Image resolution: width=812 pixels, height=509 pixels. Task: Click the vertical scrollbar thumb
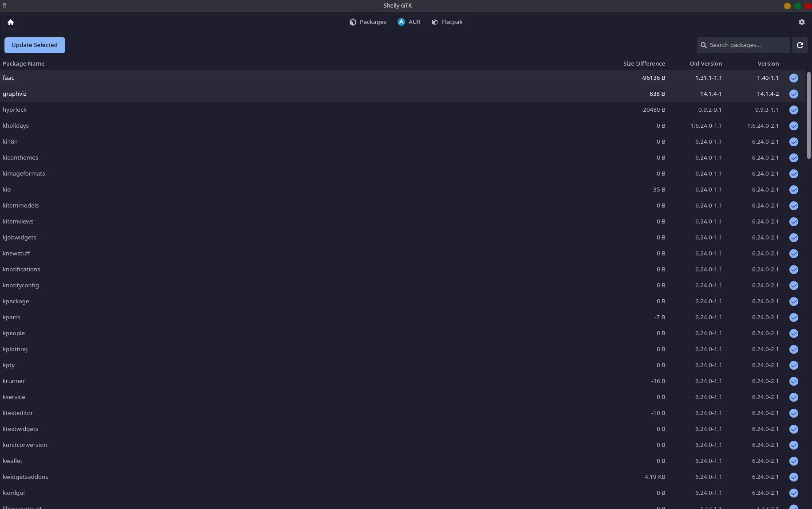809,115
